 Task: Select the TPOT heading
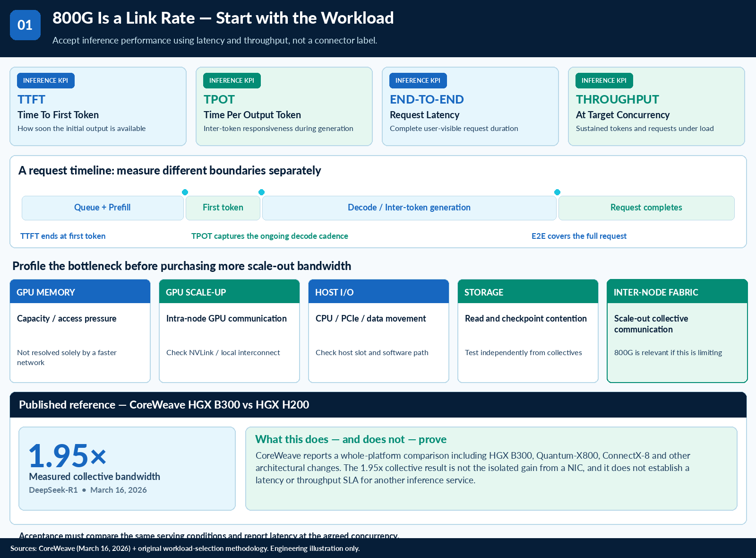point(219,99)
